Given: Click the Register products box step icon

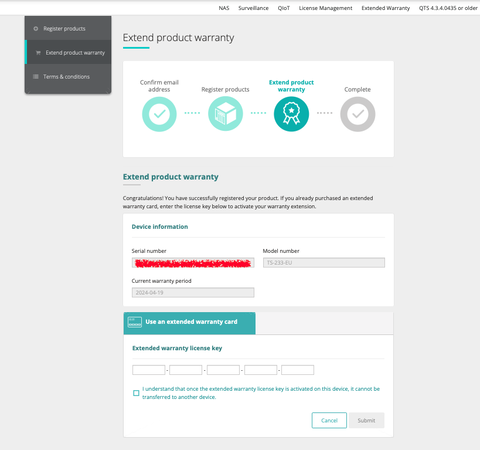Looking at the screenshot, I should [225, 114].
